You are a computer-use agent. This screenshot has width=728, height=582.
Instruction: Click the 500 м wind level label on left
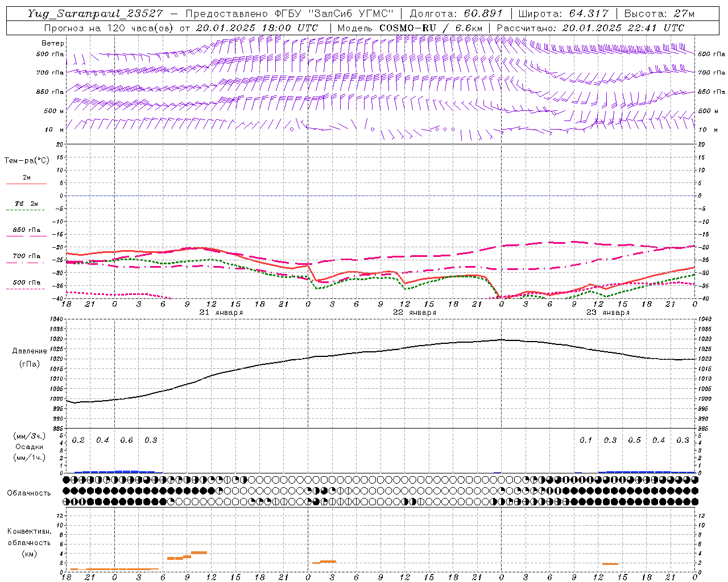(x=54, y=111)
